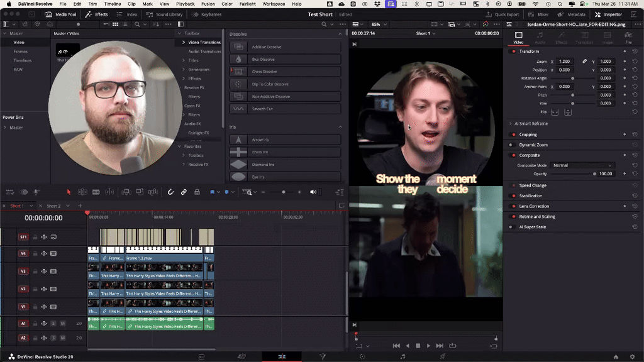This screenshot has width=644, height=362.
Task: Switch to the Fairlight page
Action: 402,356
